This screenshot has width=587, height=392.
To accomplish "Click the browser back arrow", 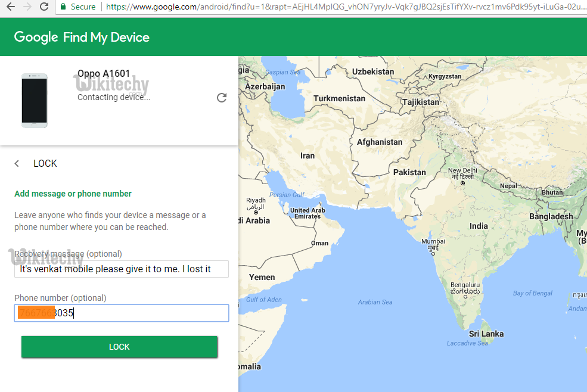I will tap(9, 7).
